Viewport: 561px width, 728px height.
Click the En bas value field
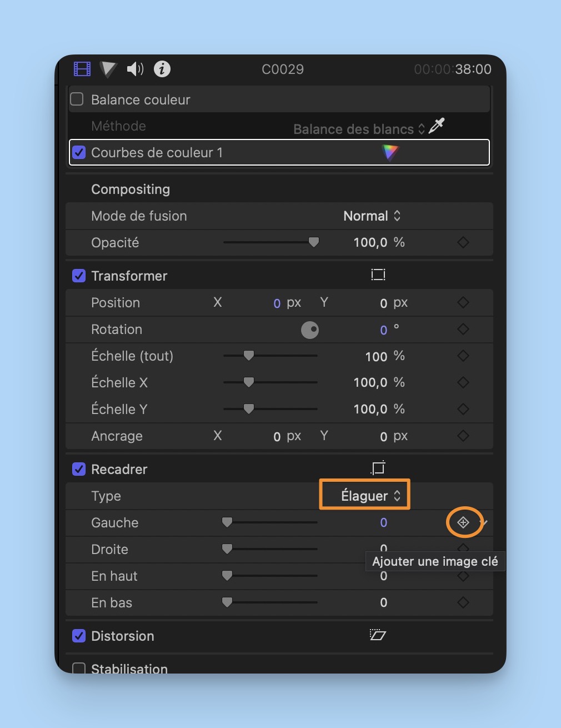pyautogui.click(x=384, y=603)
